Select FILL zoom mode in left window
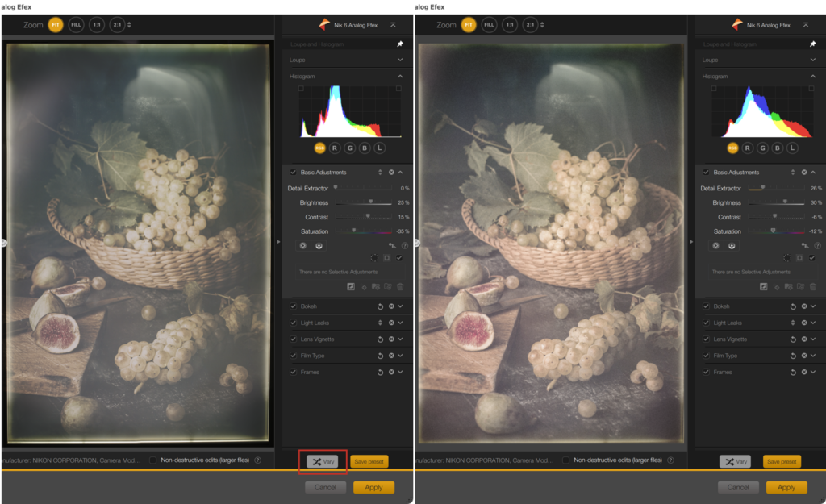The width and height of the screenshot is (826, 504). point(76,25)
